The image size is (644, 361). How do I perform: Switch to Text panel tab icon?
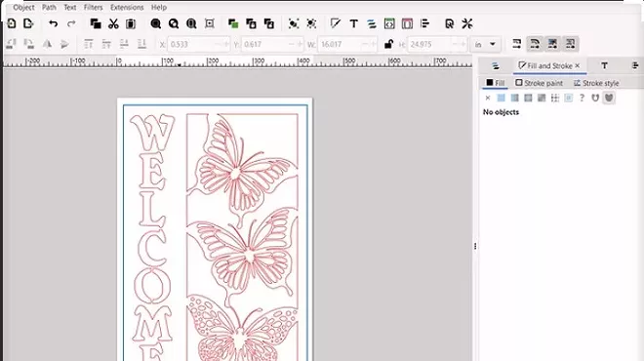[604, 65]
